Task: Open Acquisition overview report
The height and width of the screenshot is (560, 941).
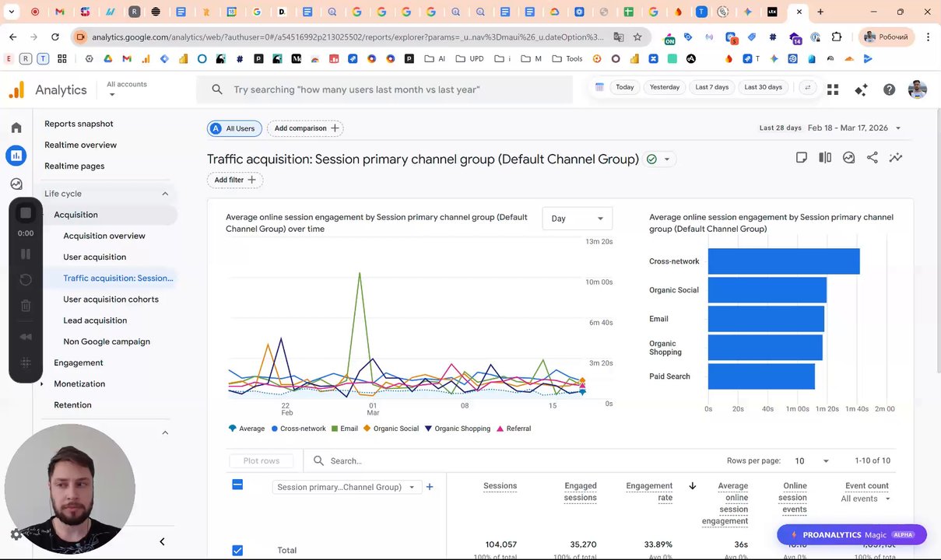Action: (104, 236)
